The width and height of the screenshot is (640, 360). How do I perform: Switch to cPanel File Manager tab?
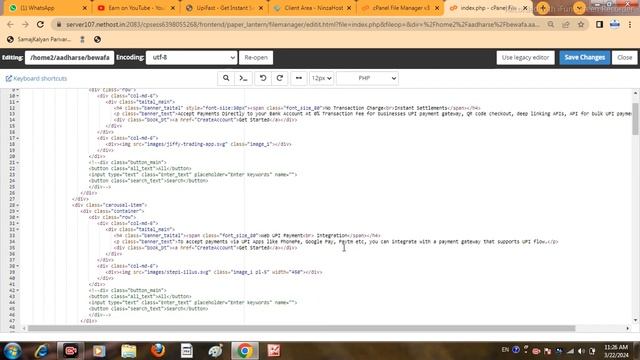click(x=400, y=8)
